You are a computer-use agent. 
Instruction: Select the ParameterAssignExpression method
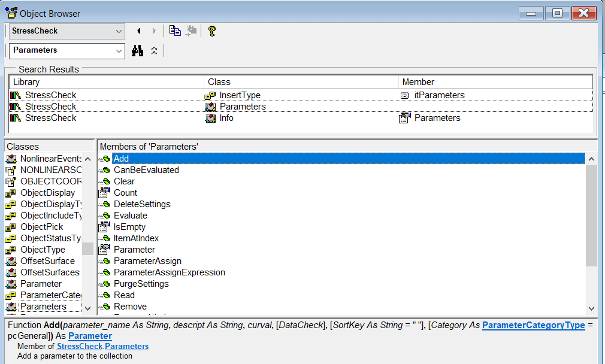(x=169, y=272)
